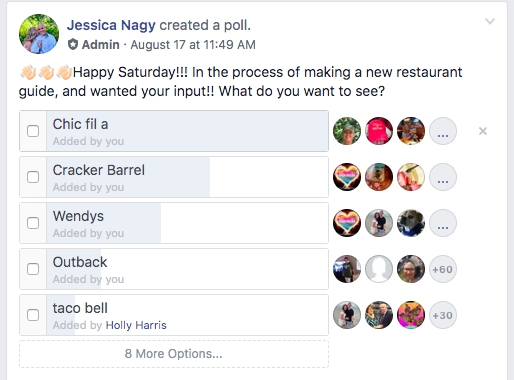Screen dimensions: 514x380
Task: Expand 8 More Options
Action: (174, 354)
